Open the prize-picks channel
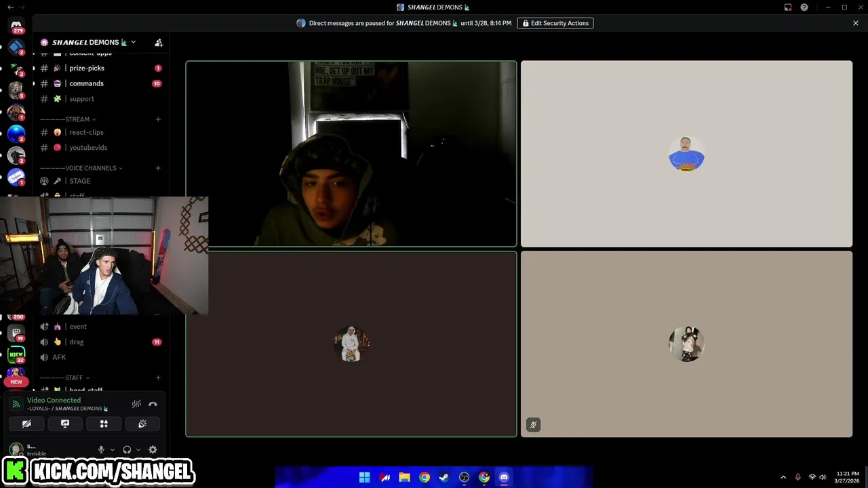The width and height of the screenshot is (868, 488). coord(101,68)
